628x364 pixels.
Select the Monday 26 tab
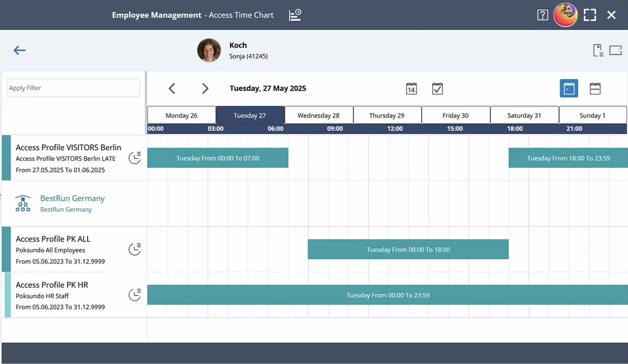181,115
